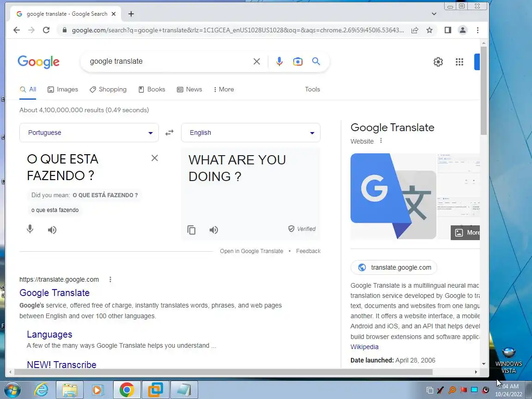Switch to the Books tab
This screenshot has height=399, width=532.
click(x=151, y=89)
